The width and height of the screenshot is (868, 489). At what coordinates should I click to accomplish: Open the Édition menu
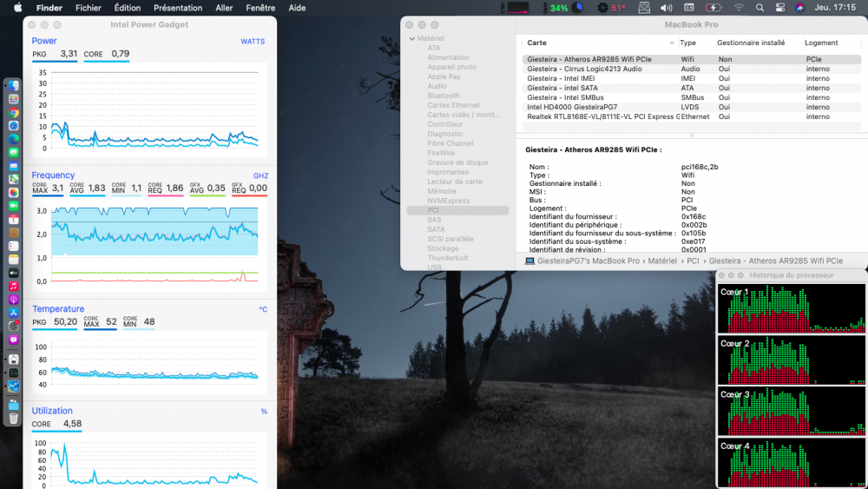(x=128, y=8)
